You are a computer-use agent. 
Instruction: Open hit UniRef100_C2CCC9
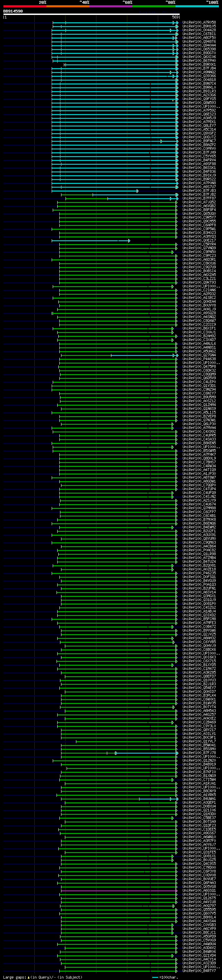point(199,324)
